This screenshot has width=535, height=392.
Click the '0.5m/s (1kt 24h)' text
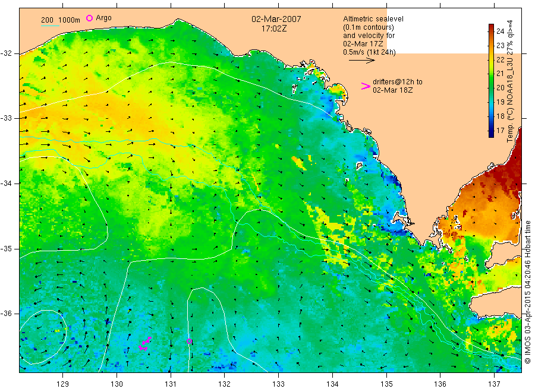pyautogui.click(x=370, y=52)
